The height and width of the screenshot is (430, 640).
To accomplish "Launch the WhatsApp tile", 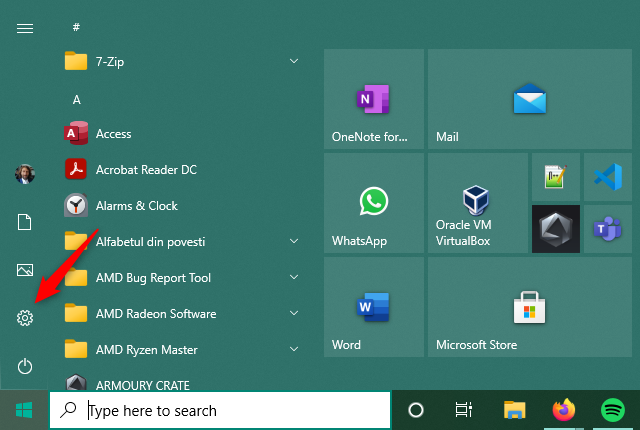I will point(374,204).
